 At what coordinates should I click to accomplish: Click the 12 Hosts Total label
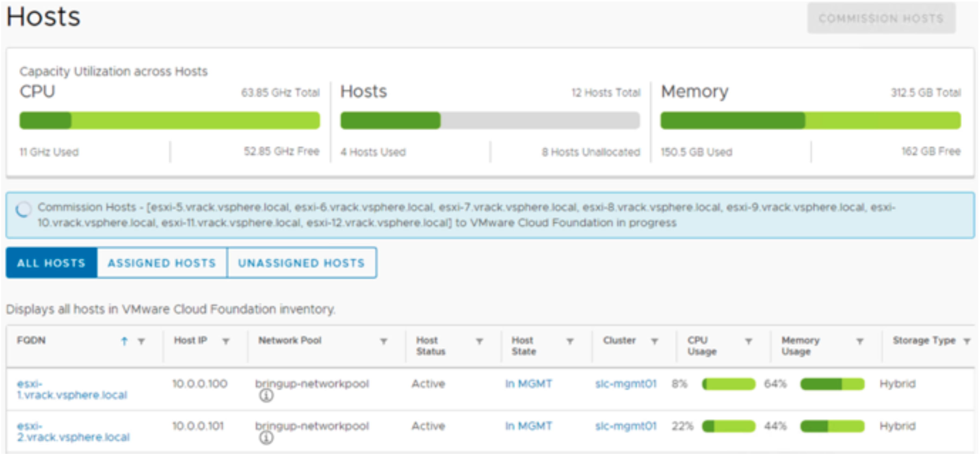tap(606, 93)
